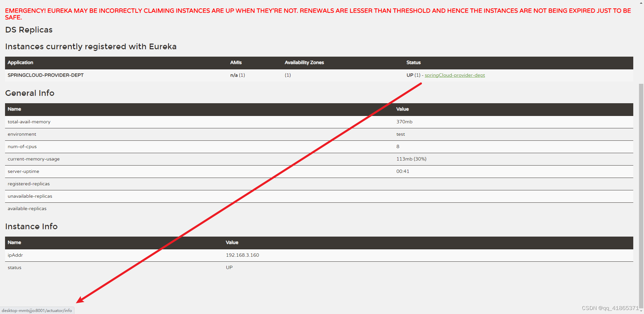
Task: Click the available-replicas row name
Action: (x=27, y=208)
